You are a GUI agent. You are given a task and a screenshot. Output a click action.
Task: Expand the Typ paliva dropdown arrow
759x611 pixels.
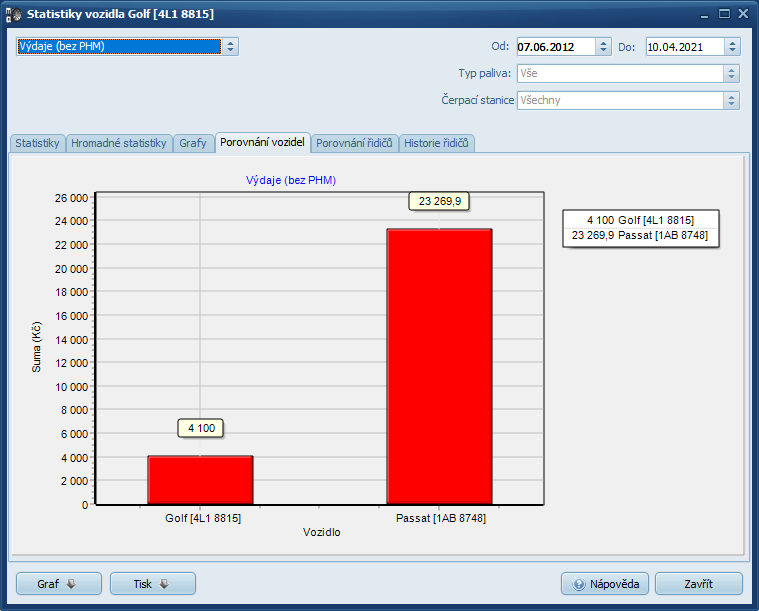(731, 74)
